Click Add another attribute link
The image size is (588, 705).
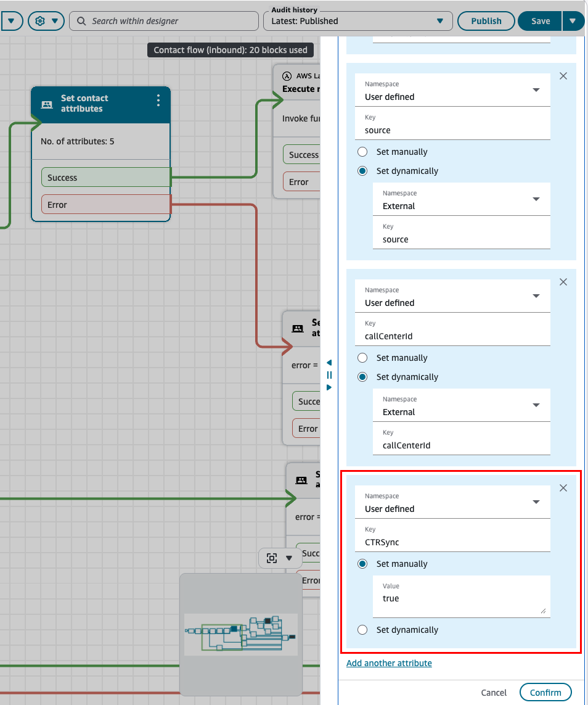(x=389, y=663)
